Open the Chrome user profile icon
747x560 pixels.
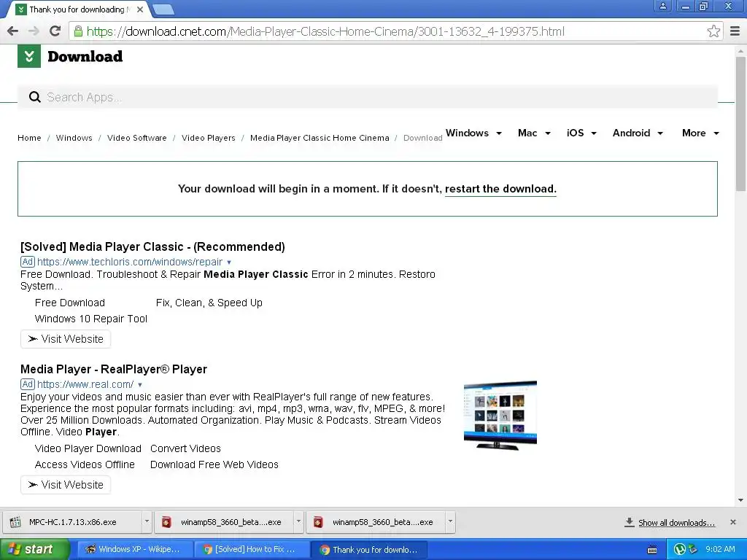[662, 6]
